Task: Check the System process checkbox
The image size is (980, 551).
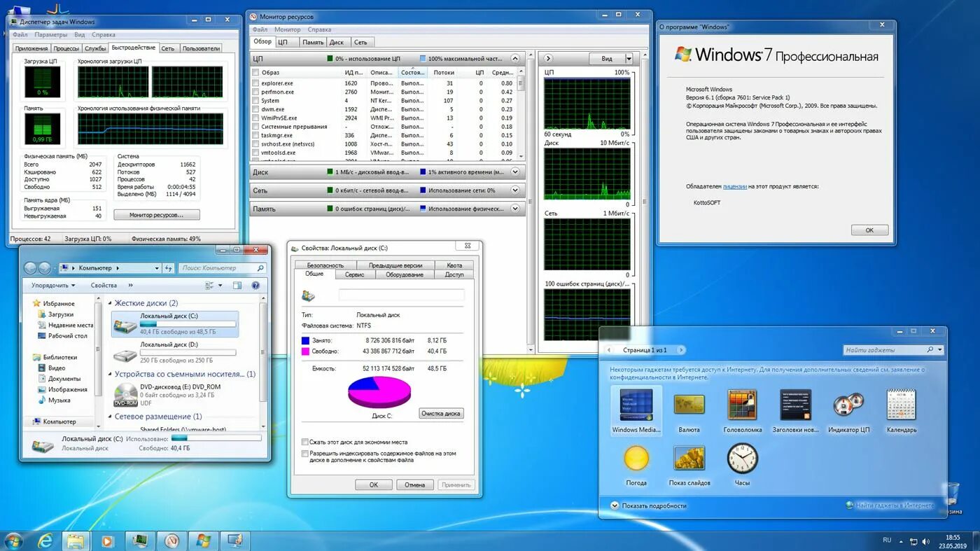Action: click(x=255, y=101)
